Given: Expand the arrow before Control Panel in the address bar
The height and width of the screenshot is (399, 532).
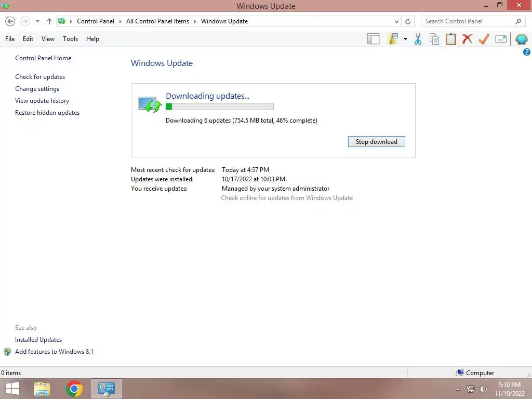Looking at the screenshot, I should coord(71,21).
